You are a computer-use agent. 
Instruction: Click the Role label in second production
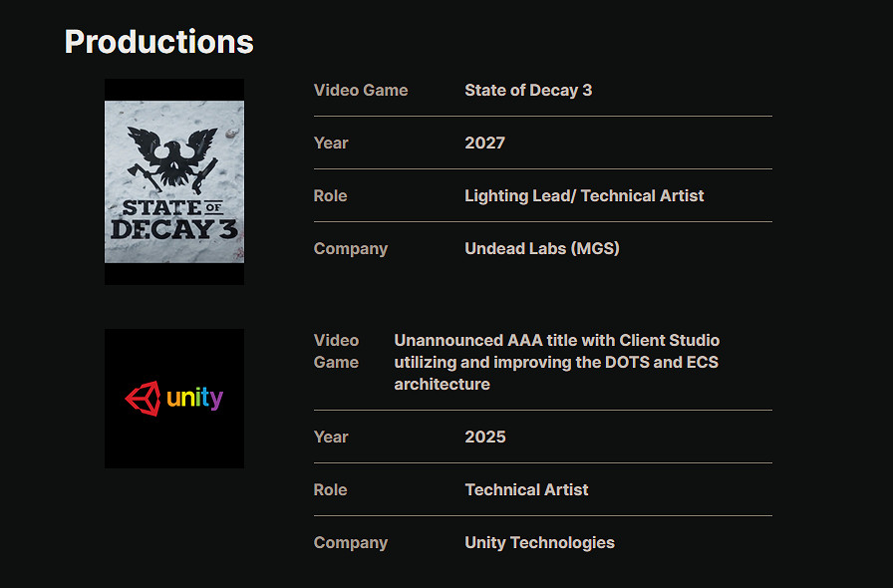(330, 489)
